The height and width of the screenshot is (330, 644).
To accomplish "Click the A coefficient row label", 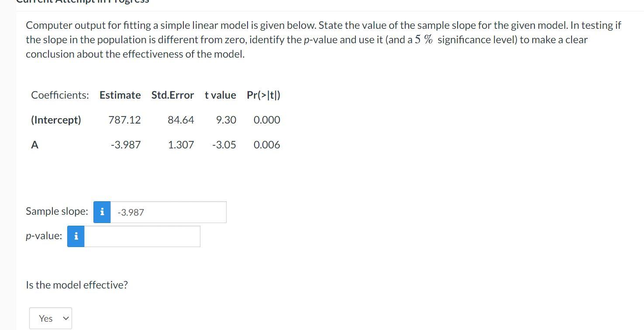I will (x=34, y=144).
